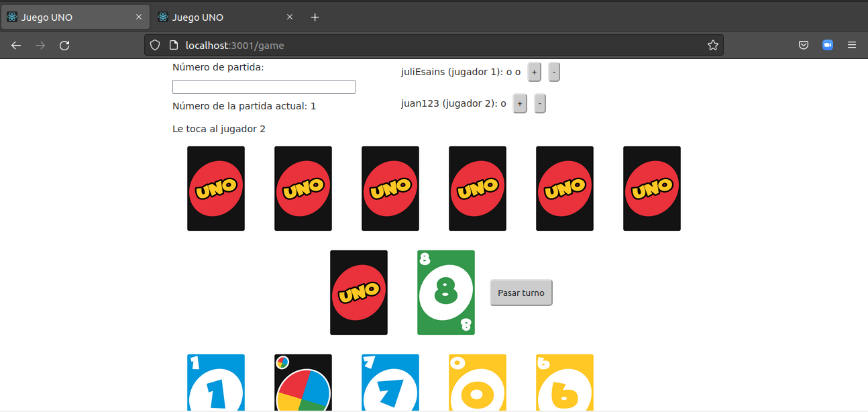Decrease juliEsains score with minus button
Viewport: 868px width, 412px height.
tap(554, 72)
